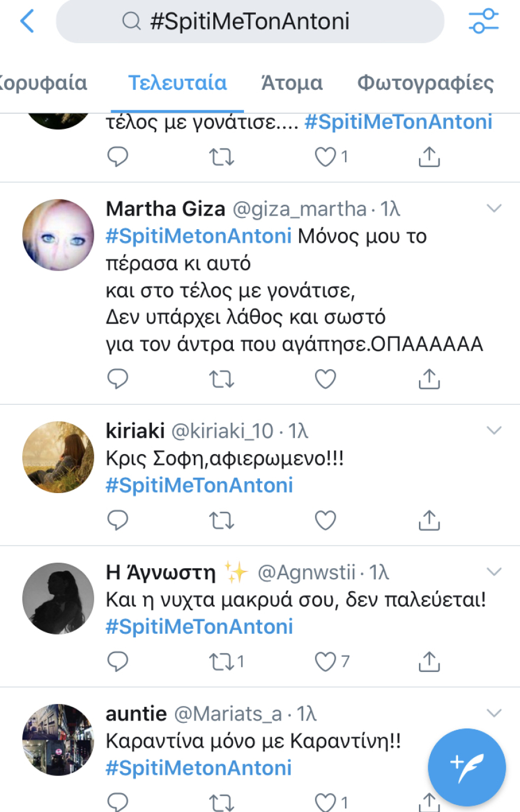Like kiriaki's dedication tweet
This screenshot has width=520, height=812.
pyautogui.click(x=324, y=520)
